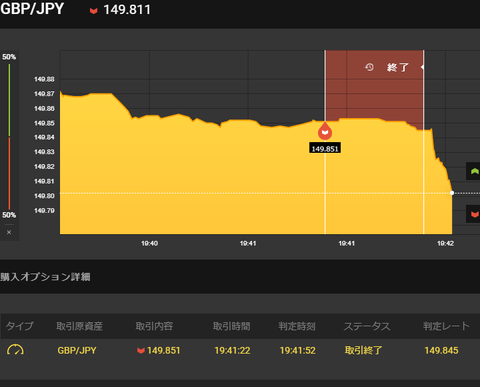Click the タイプ column header
The image size is (480, 387).
[x=20, y=326]
